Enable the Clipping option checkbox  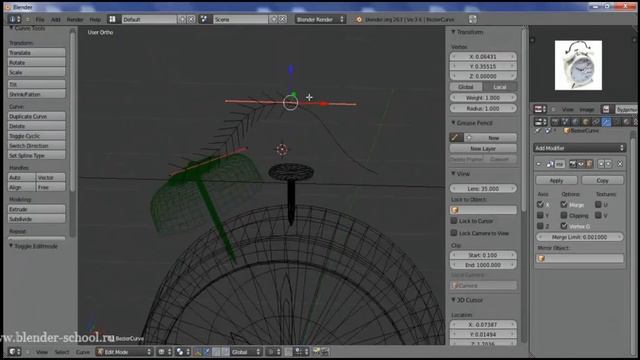click(x=564, y=215)
